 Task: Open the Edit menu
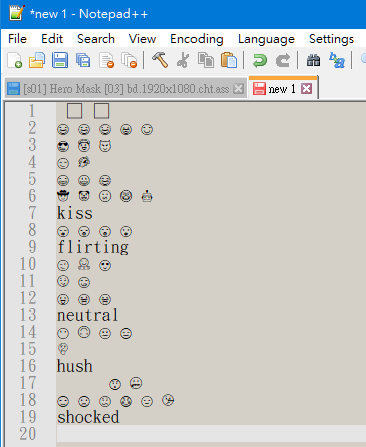[x=52, y=39]
